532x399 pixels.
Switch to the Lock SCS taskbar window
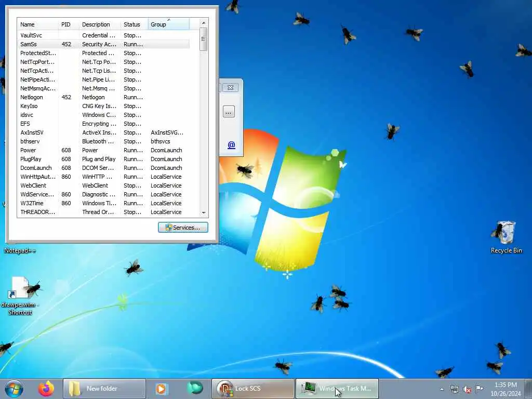point(253,389)
